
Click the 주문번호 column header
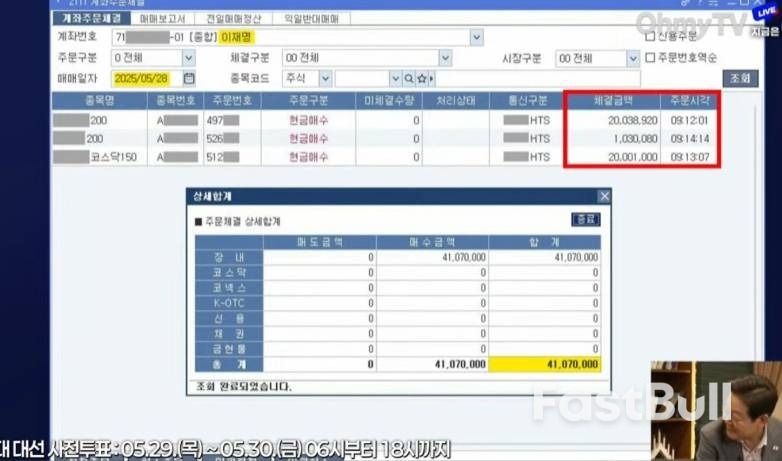click(x=232, y=101)
